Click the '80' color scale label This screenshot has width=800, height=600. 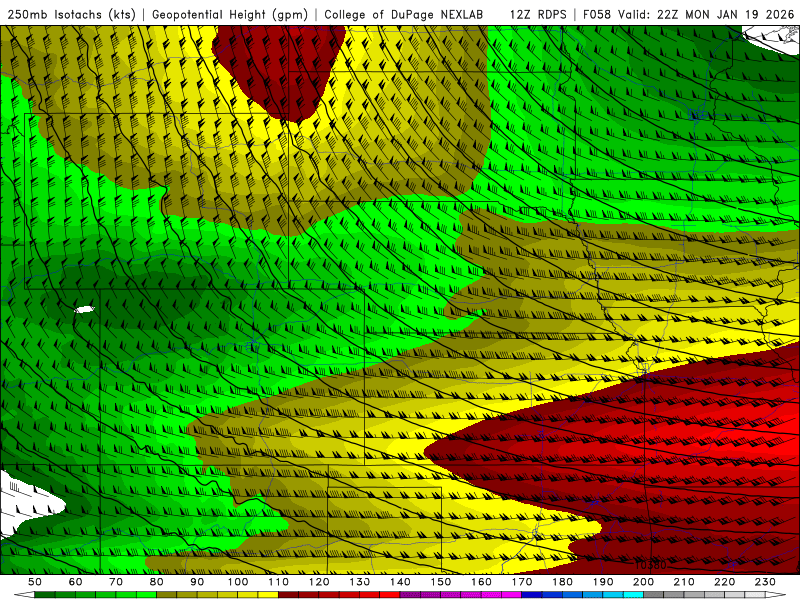157,582
